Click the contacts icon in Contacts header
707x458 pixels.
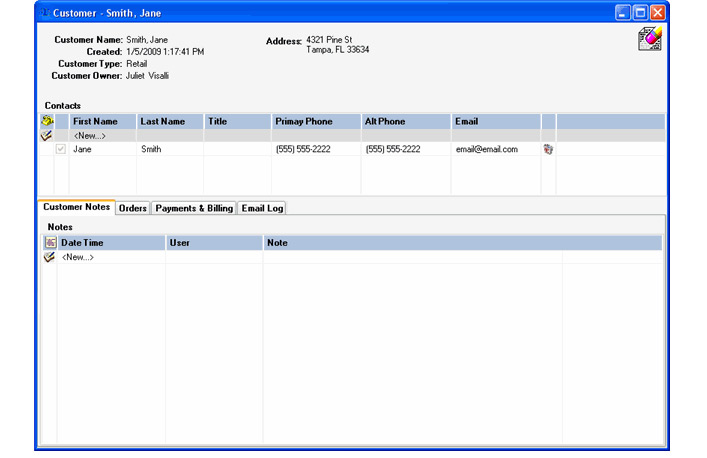(47, 121)
